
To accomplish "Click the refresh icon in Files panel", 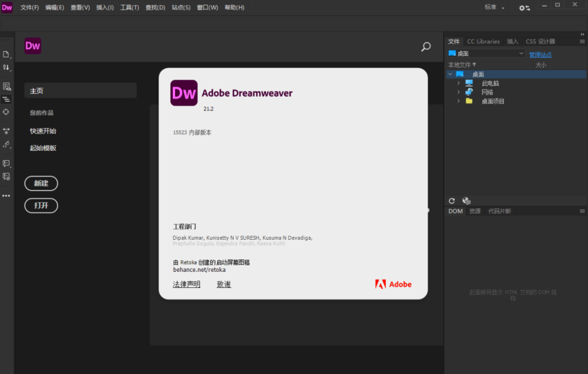I will 452,201.
